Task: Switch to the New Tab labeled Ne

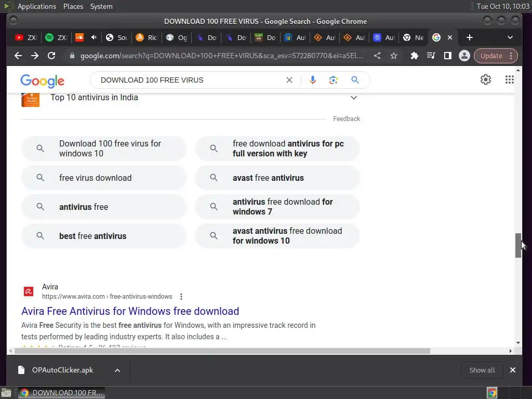Action: [x=413, y=37]
